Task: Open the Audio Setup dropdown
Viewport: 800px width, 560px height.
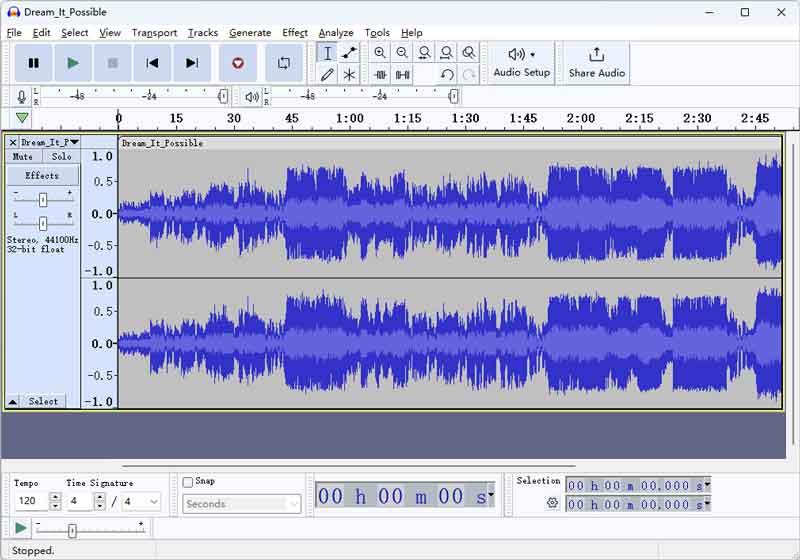Action: [521, 62]
